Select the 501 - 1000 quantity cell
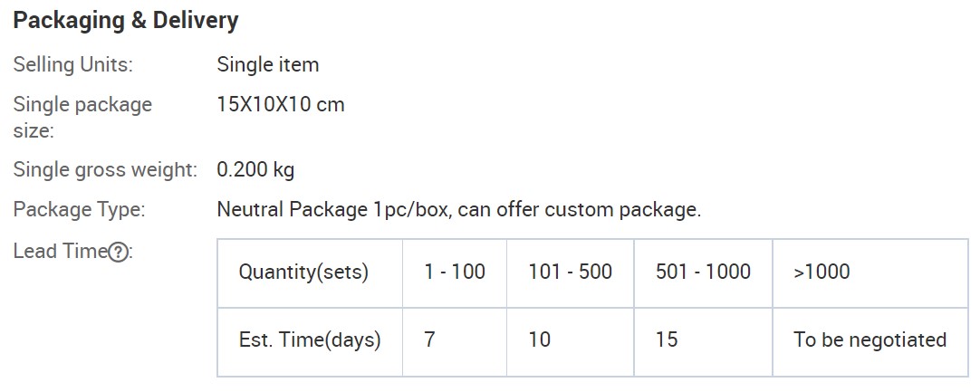 (703, 273)
